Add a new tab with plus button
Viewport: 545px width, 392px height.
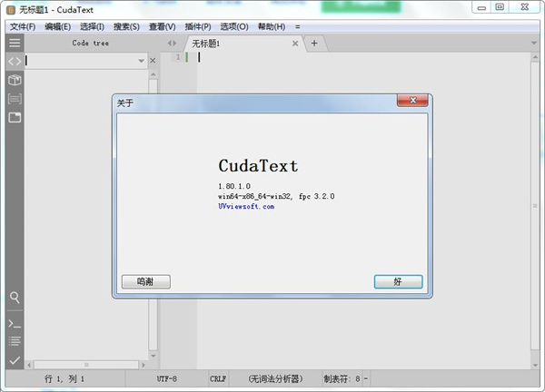(314, 43)
